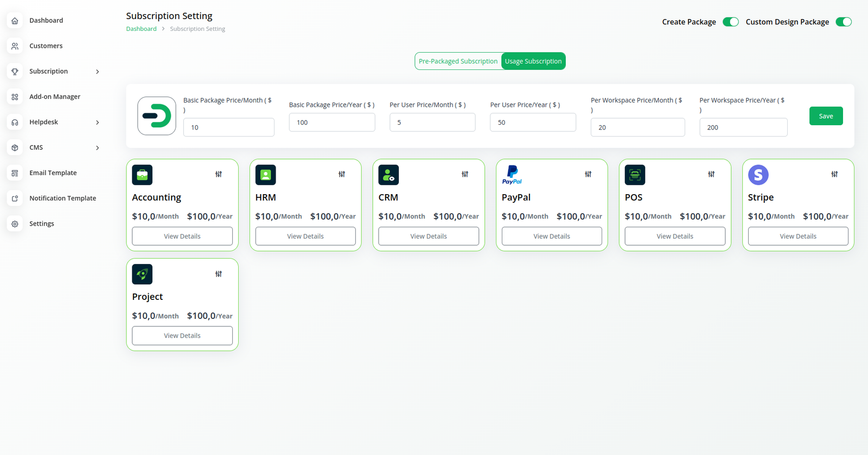Click the sliders icon on HRM card
868x455 pixels.
tap(342, 174)
